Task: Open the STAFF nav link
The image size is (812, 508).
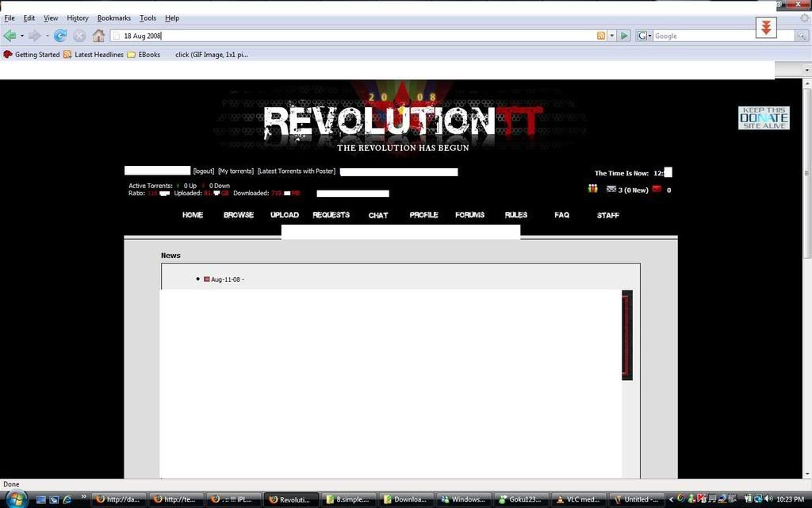Action: pyautogui.click(x=607, y=215)
